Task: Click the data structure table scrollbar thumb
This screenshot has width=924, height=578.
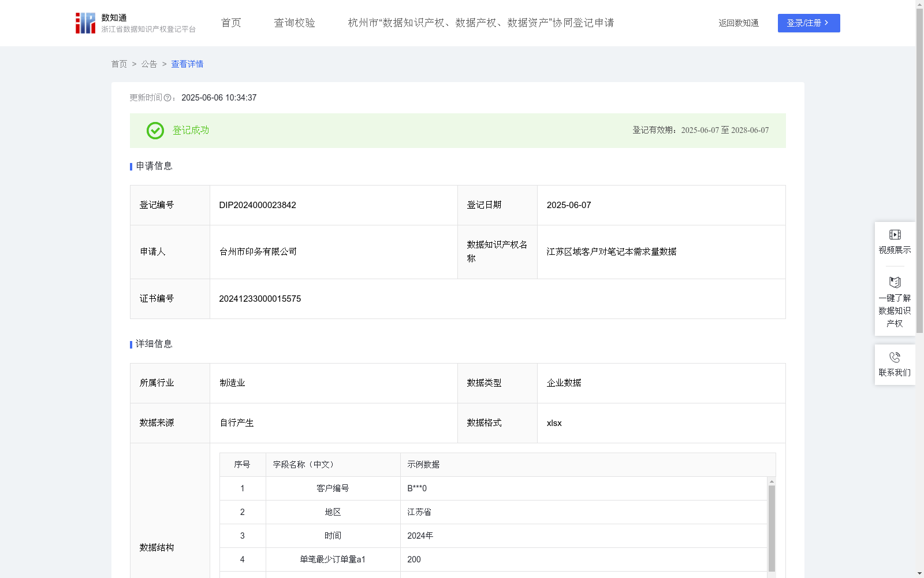Action: (772, 528)
